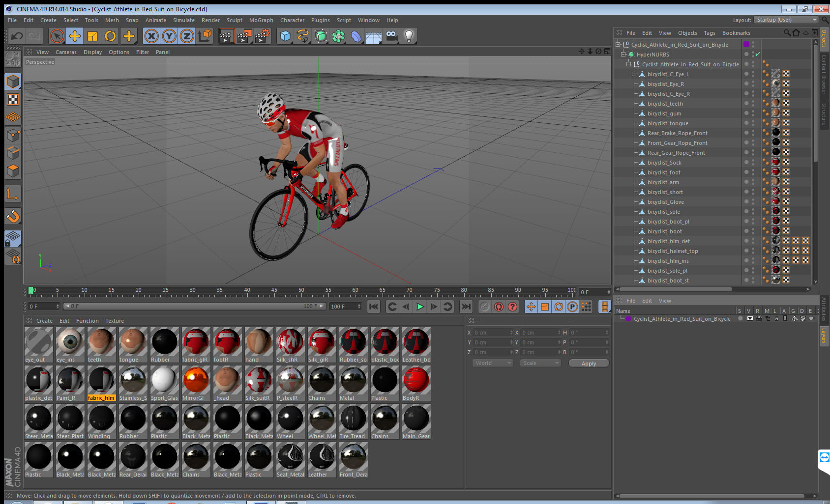Open the Mesh menu

coord(112,20)
